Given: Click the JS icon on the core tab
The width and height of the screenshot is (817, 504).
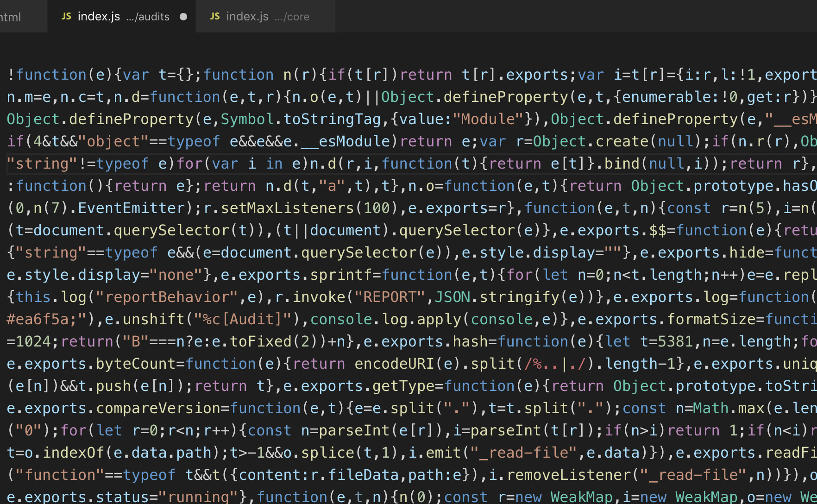Looking at the screenshot, I should [215, 16].
